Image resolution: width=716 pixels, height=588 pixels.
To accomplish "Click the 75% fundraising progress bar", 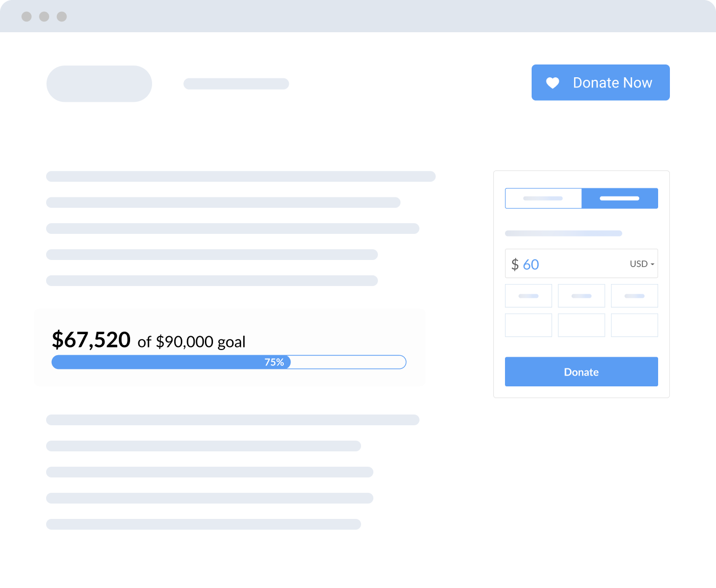I will 229,362.
